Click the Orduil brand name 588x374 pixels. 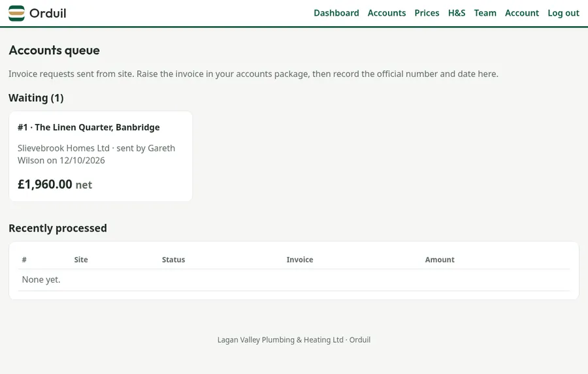click(48, 14)
